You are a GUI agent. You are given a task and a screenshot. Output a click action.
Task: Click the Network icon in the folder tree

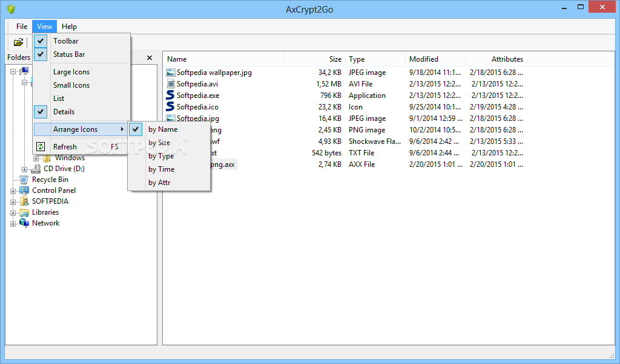pyautogui.click(x=24, y=223)
